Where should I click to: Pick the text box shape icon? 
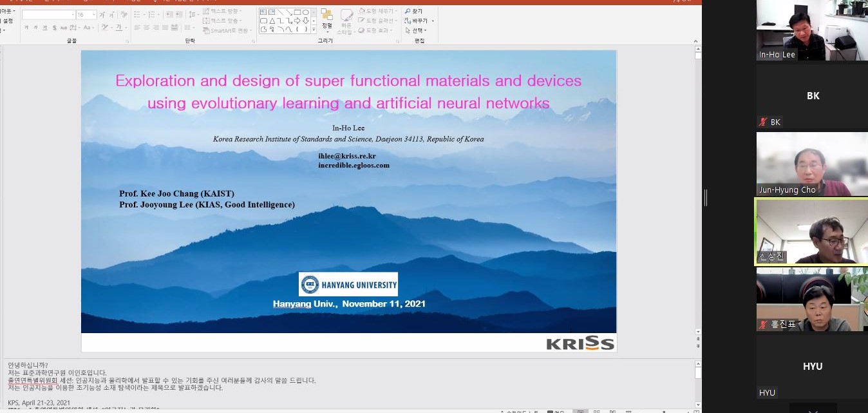pos(264,12)
